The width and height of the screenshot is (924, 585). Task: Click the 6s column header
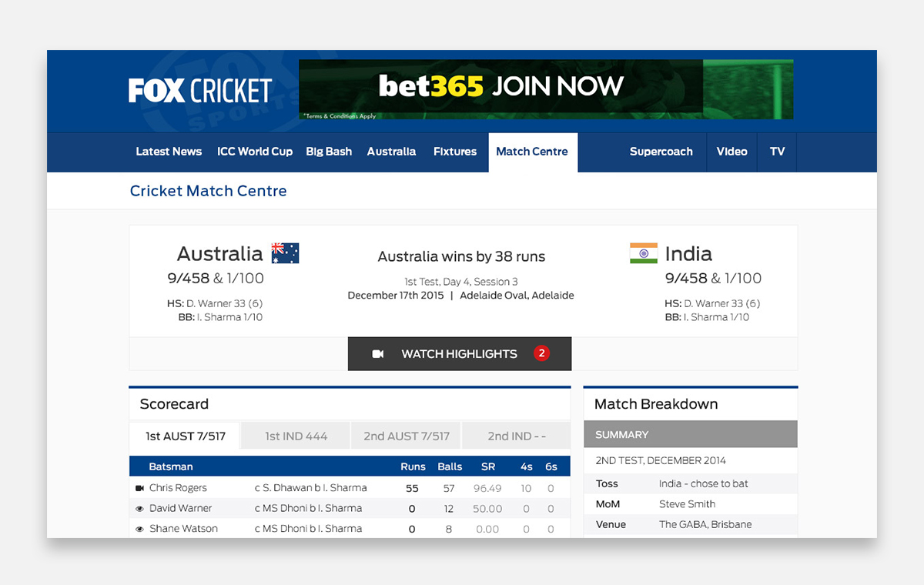551,466
